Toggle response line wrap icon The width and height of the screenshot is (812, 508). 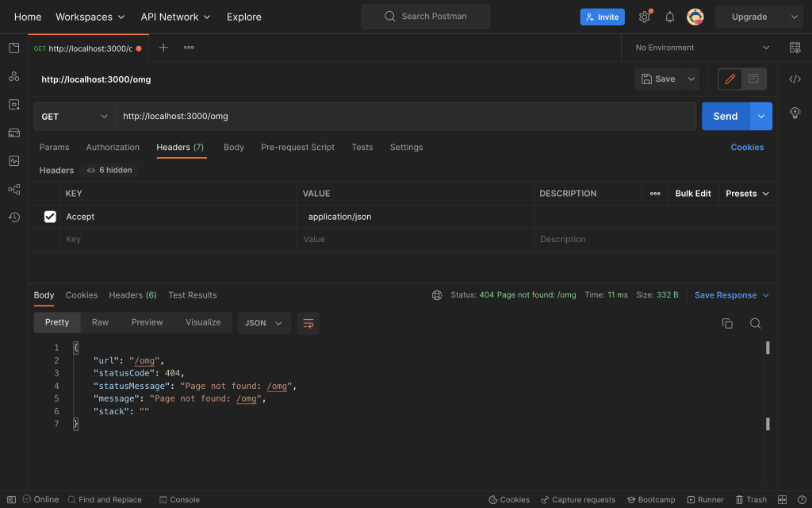tap(308, 323)
